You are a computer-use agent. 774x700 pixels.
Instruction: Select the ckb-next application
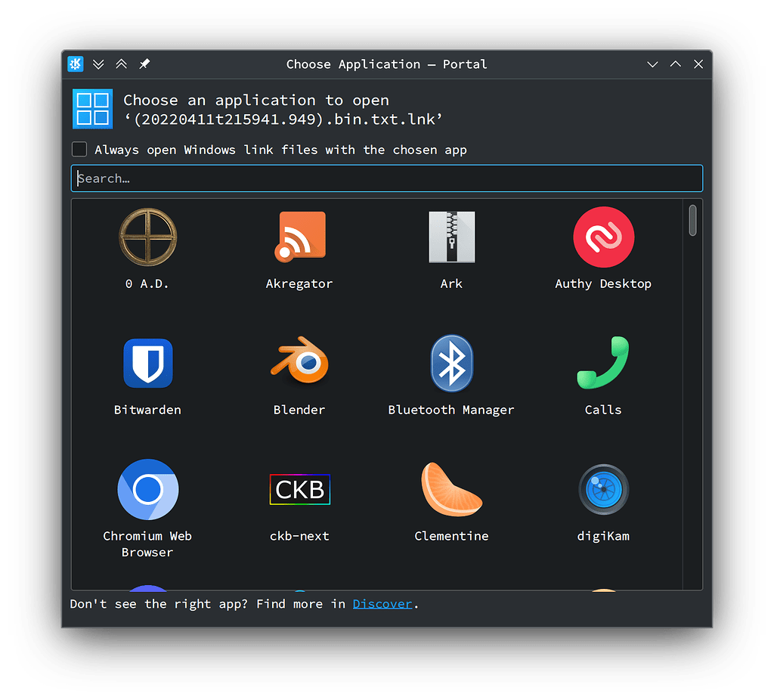[299, 490]
